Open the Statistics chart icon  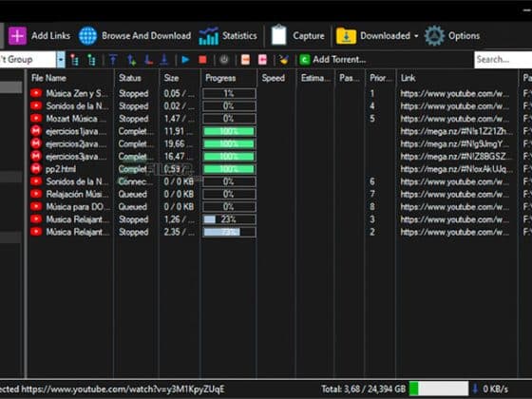pos(208,36)
